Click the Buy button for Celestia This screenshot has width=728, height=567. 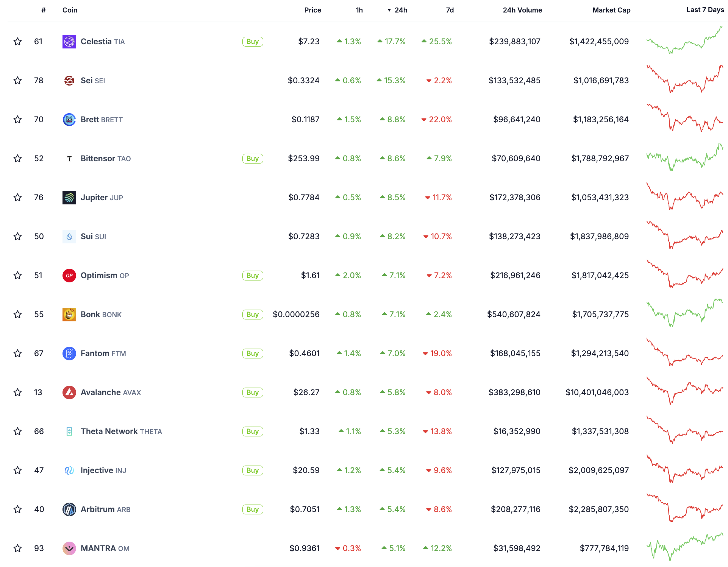[253, 42]
